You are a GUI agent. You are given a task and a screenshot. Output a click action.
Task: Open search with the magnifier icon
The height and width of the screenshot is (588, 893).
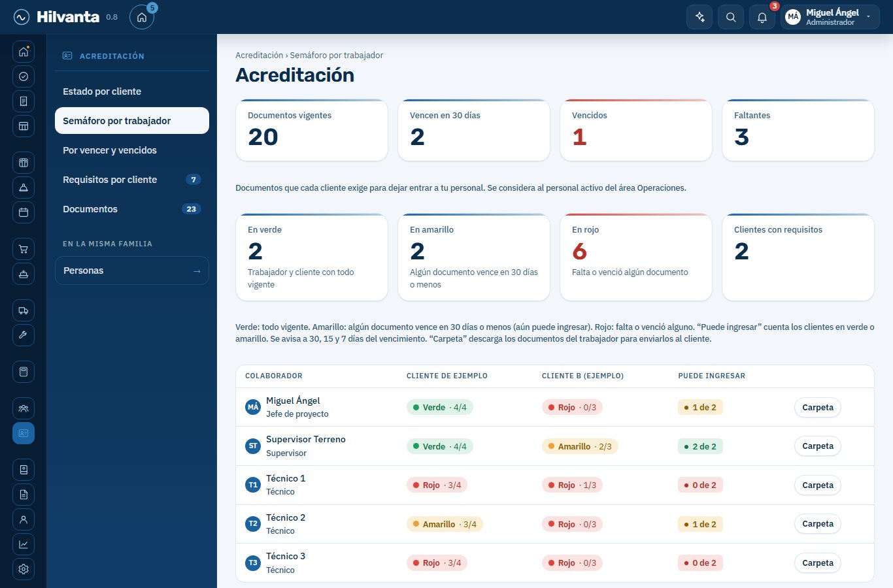[731, 17]
